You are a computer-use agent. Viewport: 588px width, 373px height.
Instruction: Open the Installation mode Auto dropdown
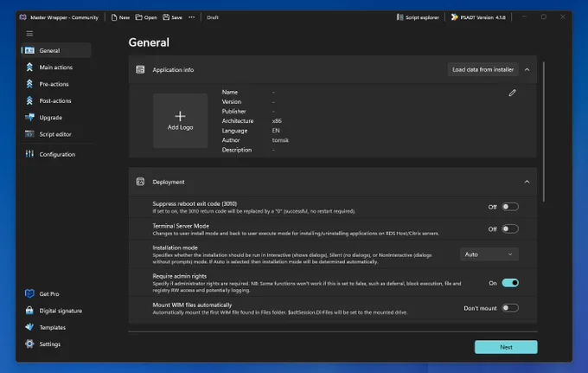pyautogui.click(x=489, y=254)
